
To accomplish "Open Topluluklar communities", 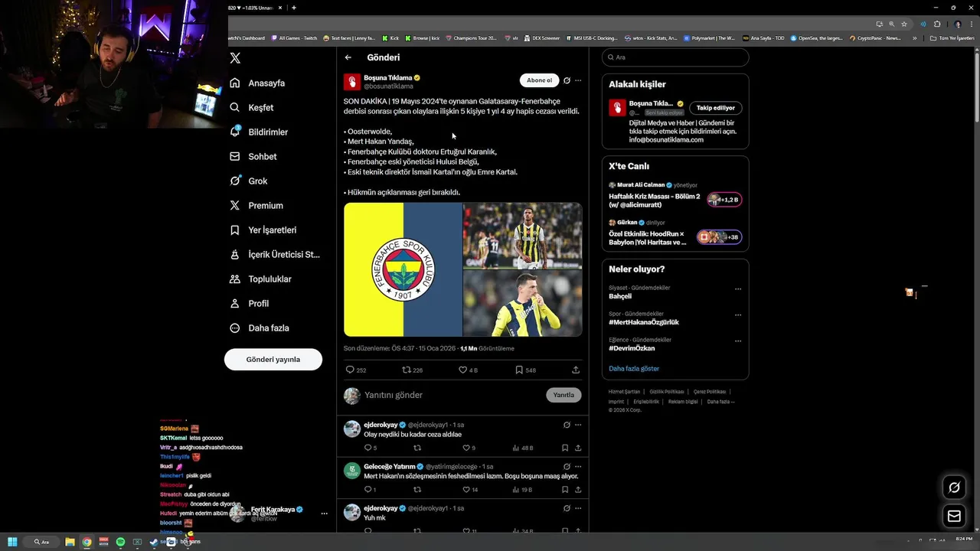I will point(261,279).
